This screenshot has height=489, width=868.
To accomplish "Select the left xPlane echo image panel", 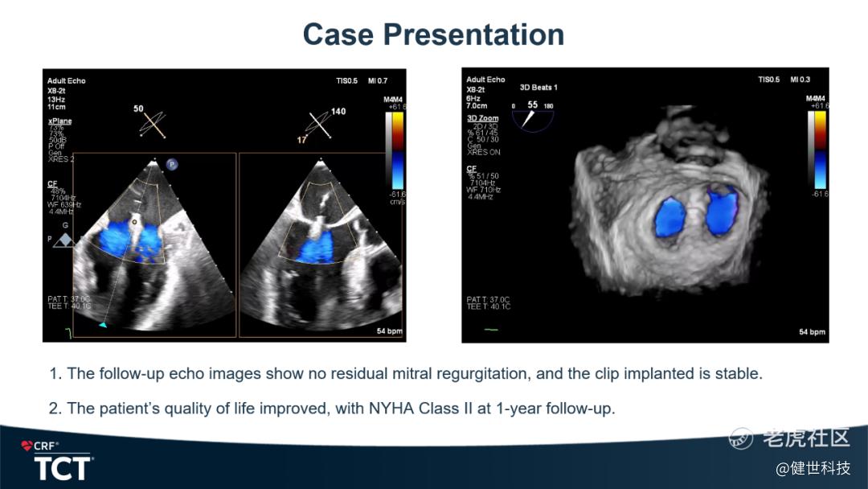I will [154, 244].
